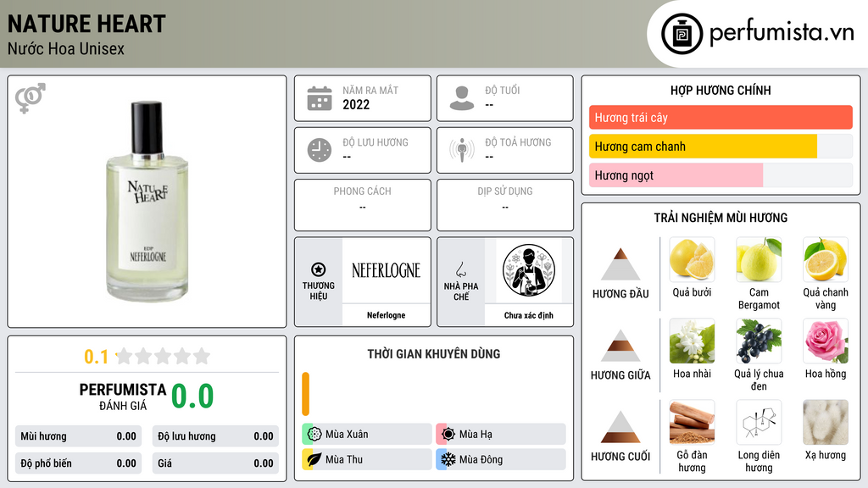Click the Hương cam chanh accord bar
The width and height of the screenshot is (868, 488).
pos(721,147)
